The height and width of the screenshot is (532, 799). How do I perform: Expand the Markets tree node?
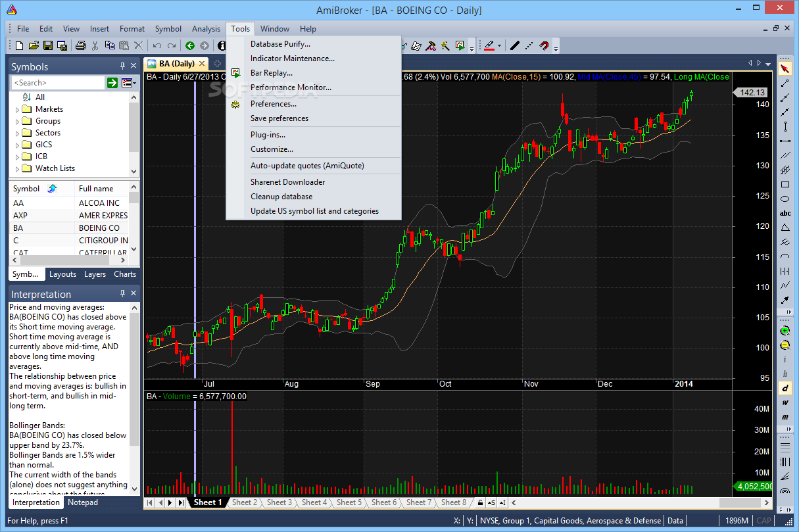(17, 109)
